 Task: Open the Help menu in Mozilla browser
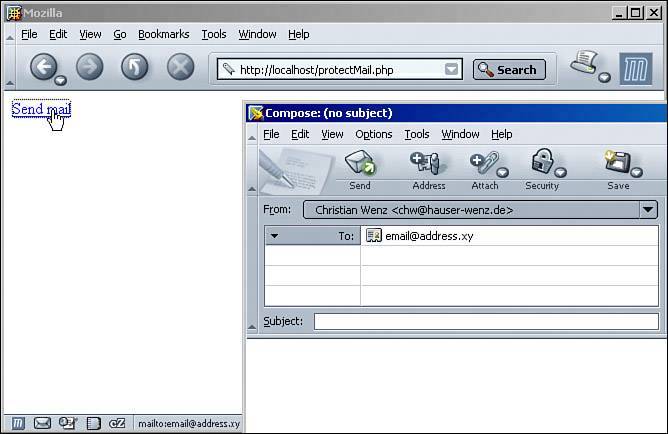pyautogui.click(x=299, y=34)
